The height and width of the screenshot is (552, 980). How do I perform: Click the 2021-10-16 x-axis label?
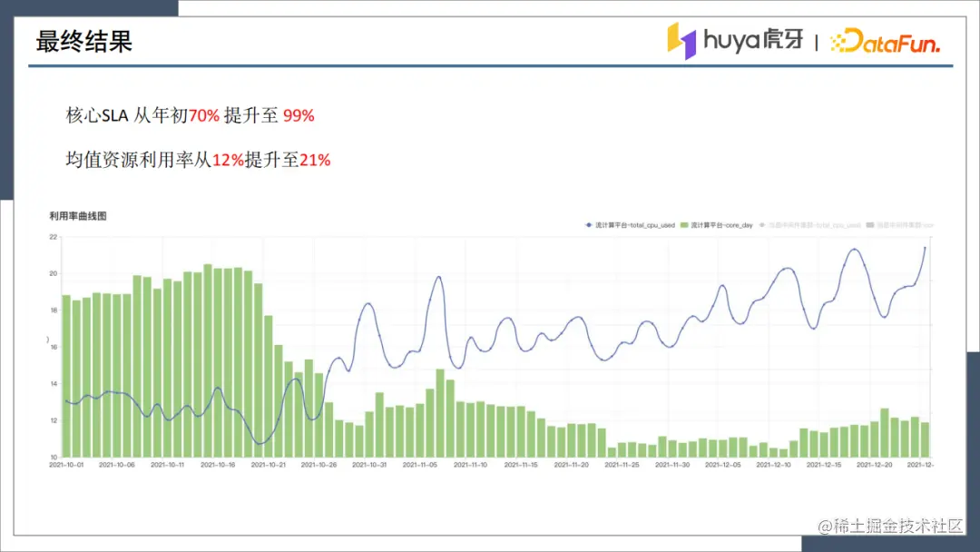[218, 465]
